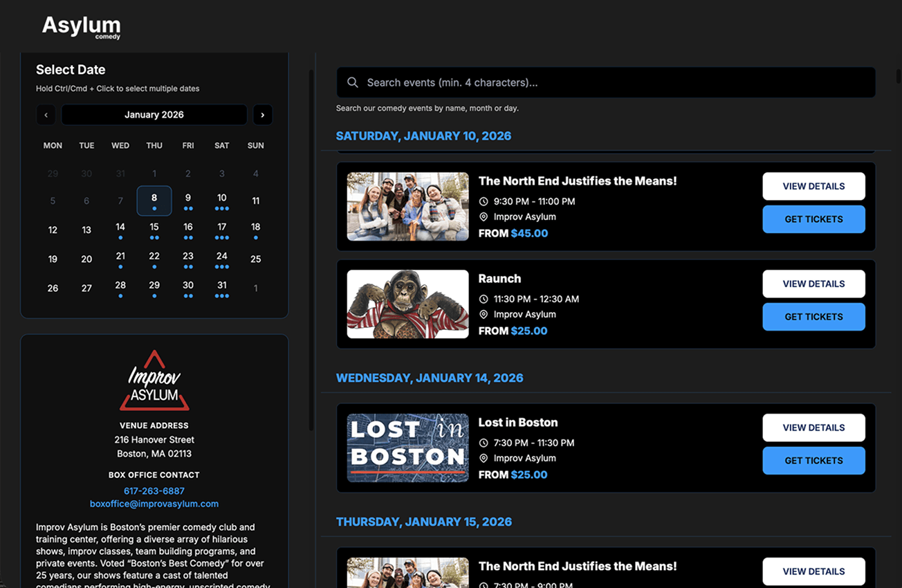Select January 29 on the calendar

(154, 288)
